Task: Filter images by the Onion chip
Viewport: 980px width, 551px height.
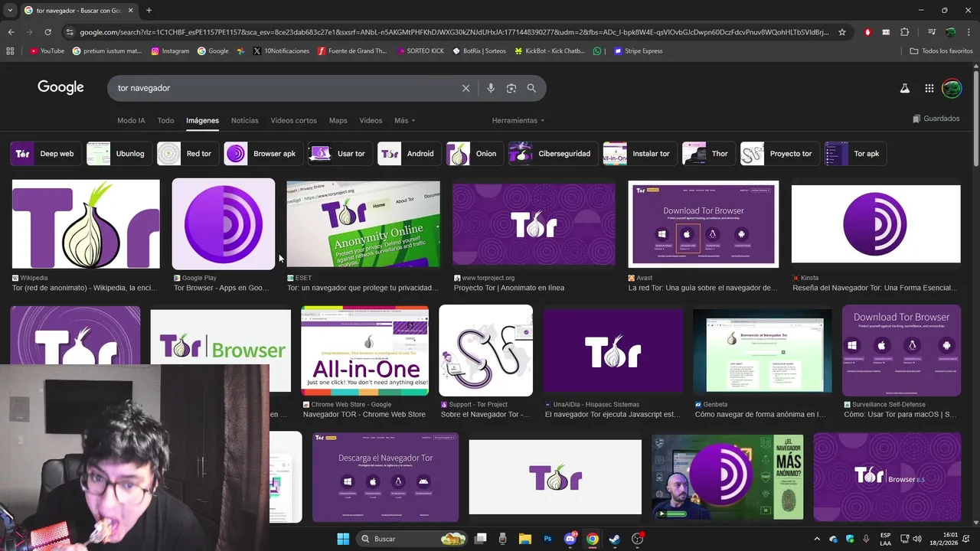Action: point(475,154)
